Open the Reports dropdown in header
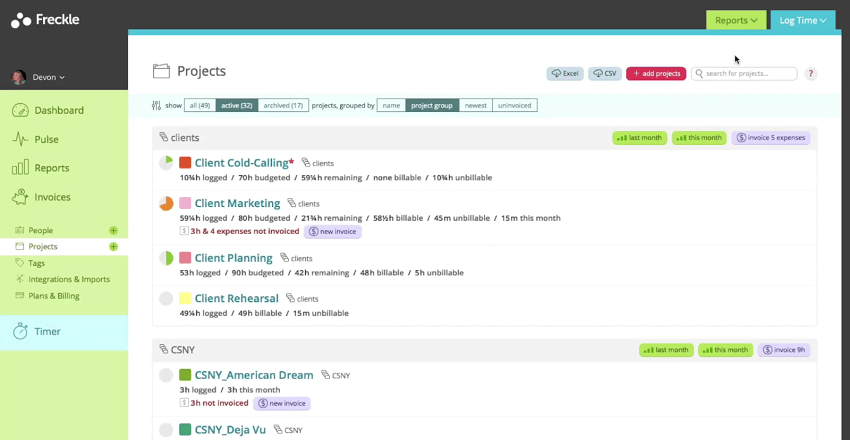 (x=737, y=20)
